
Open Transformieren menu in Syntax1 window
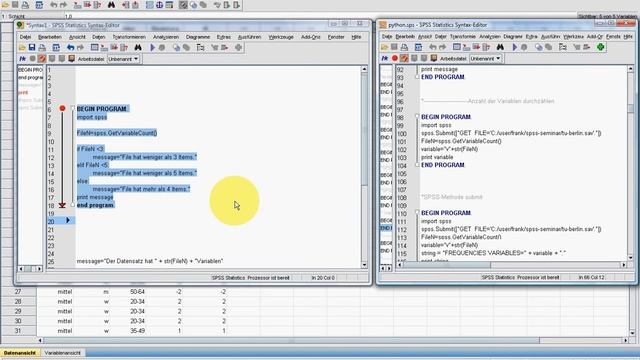[x=129, y=37]
